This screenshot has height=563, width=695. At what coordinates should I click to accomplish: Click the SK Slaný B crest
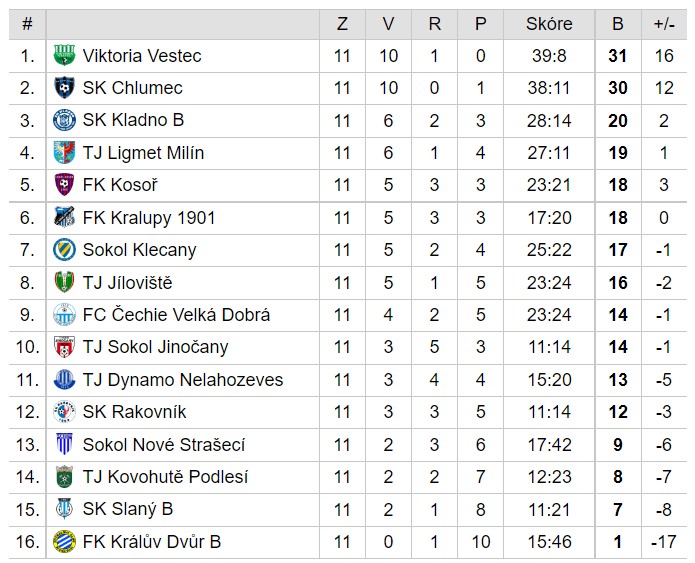pos(64,509)
